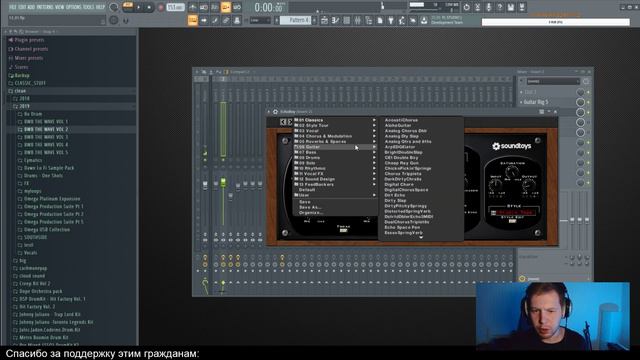Click the tempo display field
Viewport: 640px width, 360px height.
click(x=176, y=7)
